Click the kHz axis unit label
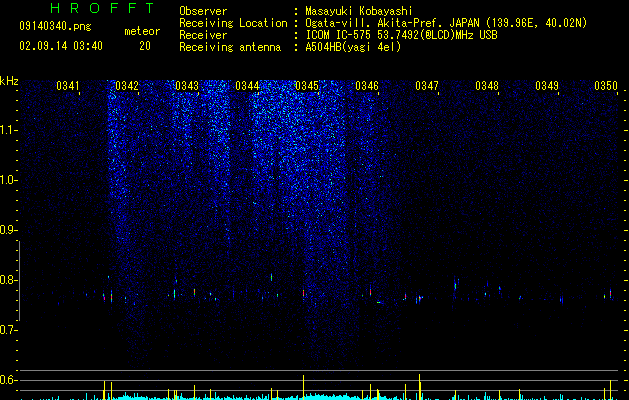629x400 pixels. coord(9,81)
